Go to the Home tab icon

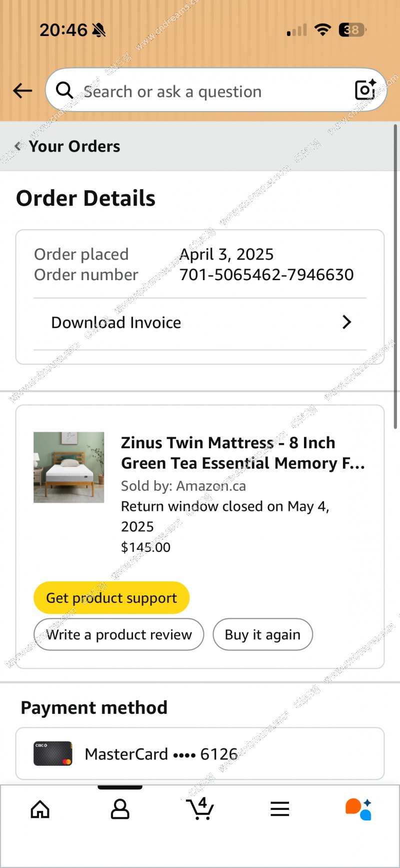tap(40, 809)
